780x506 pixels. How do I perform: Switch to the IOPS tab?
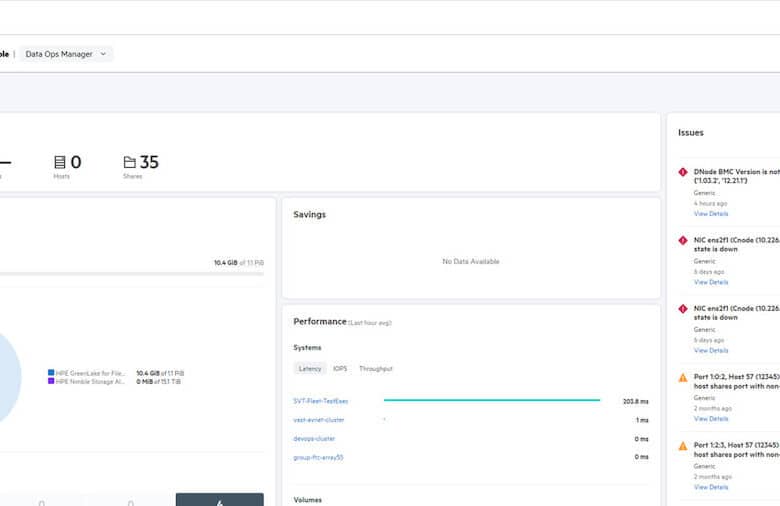[x=340, y=369]
